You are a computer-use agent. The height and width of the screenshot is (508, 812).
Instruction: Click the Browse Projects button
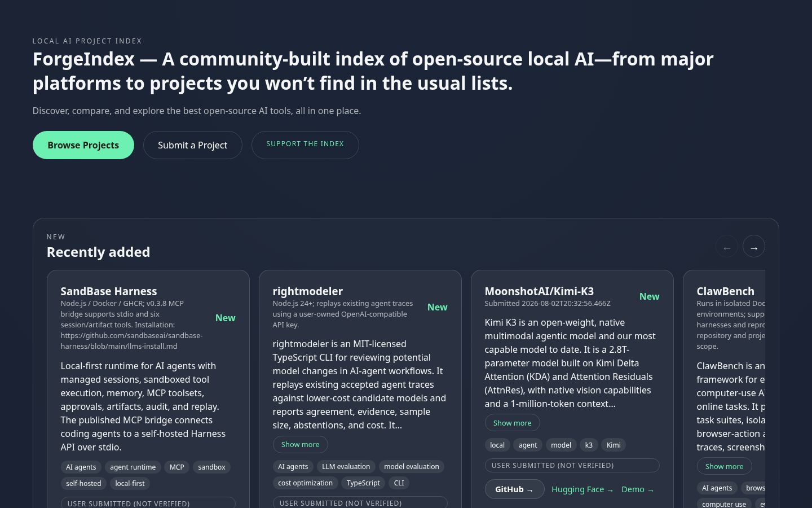tap(83, 145)
